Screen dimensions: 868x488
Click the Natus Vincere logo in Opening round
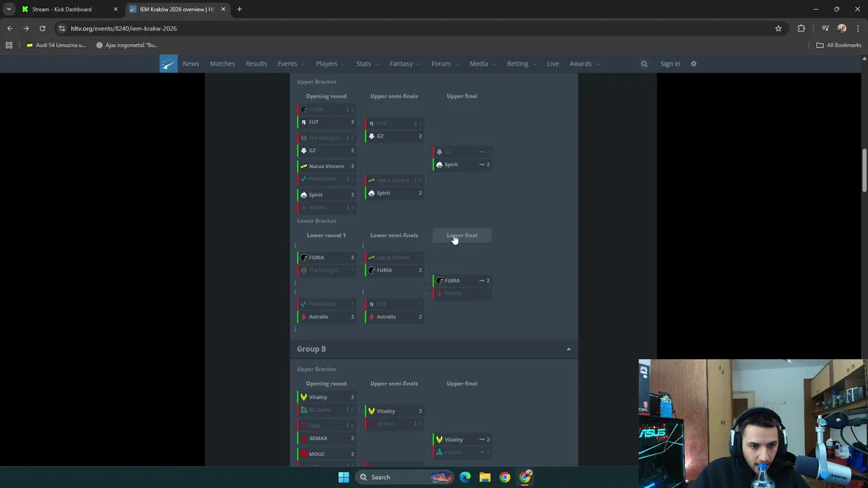point(304,166)
